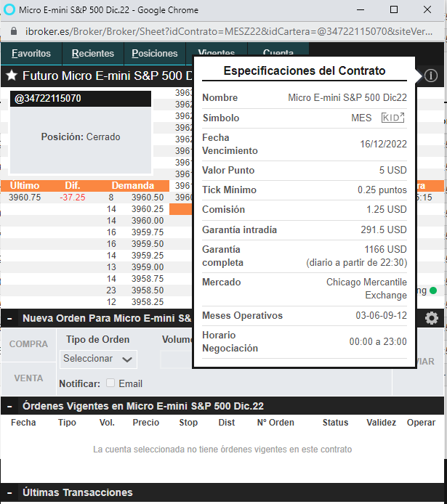The height and width of the screenshot is (504, 447).
Task: Click the difference value -37.25
Action: click(x=73, y=198)
